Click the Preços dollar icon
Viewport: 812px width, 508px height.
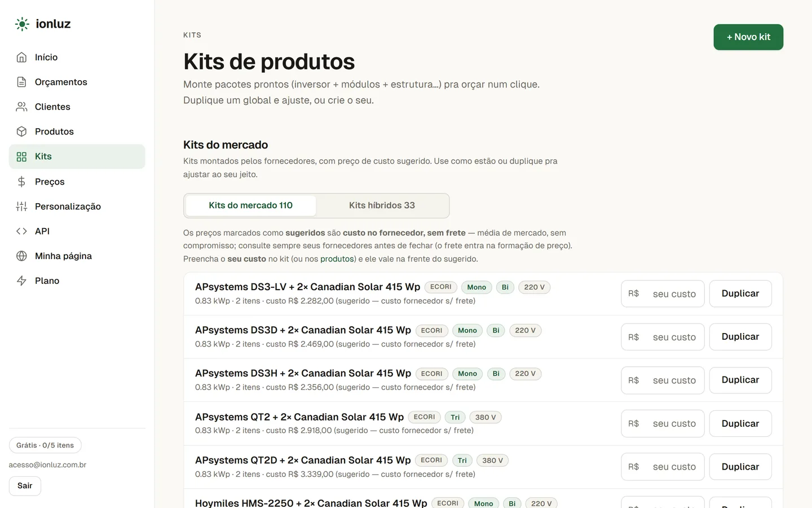click(x=21, y=182)
